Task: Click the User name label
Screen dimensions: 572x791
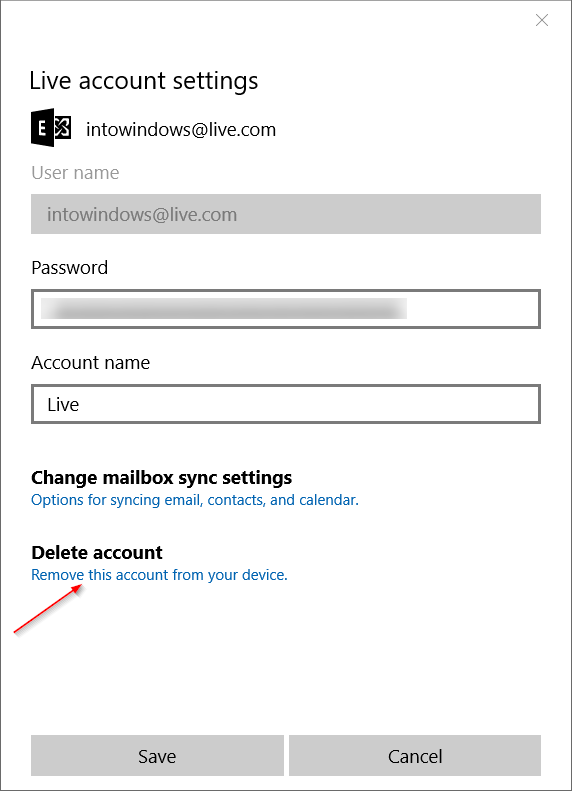Action: click(x=75, y=173)
